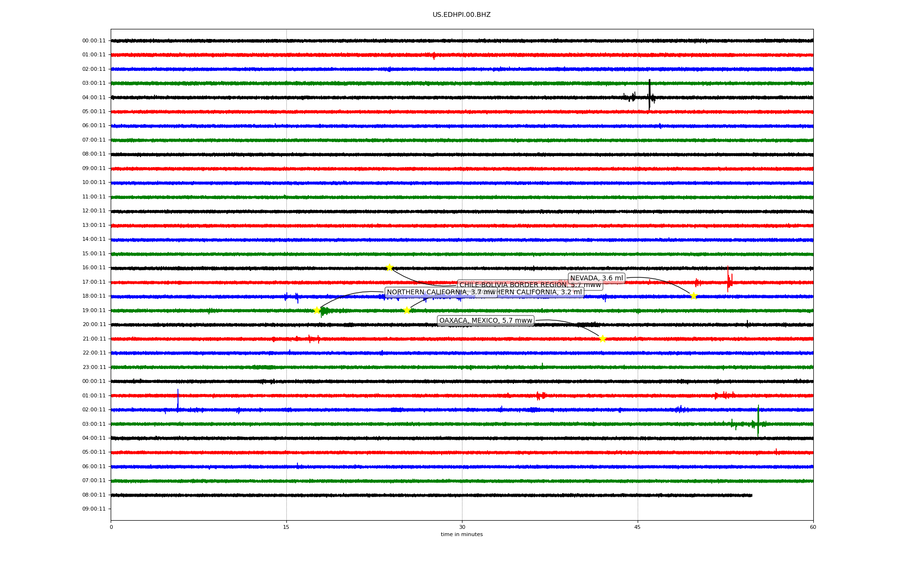Click the NEVADA, 3.6 ml label
The image size is (924, 578).
pyautogui.click(x=596, y=278)
